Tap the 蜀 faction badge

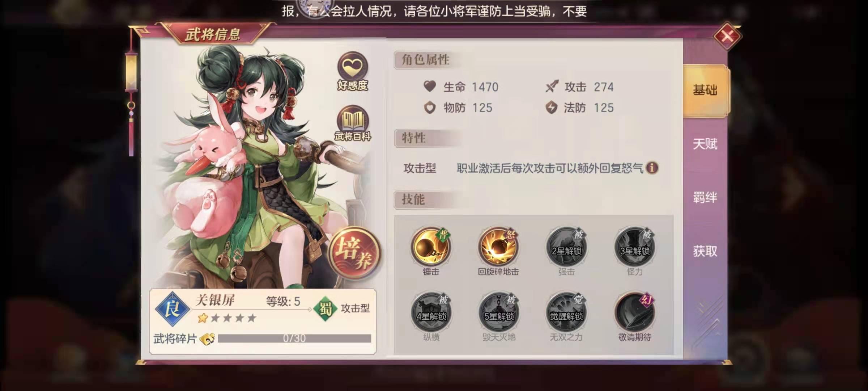point(323,309)
